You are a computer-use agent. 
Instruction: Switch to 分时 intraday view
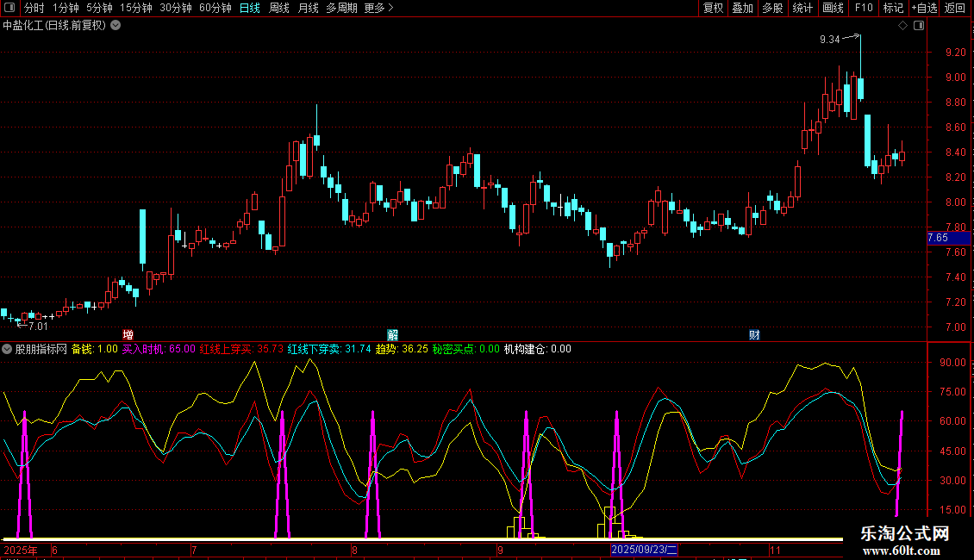coord(34,8)
